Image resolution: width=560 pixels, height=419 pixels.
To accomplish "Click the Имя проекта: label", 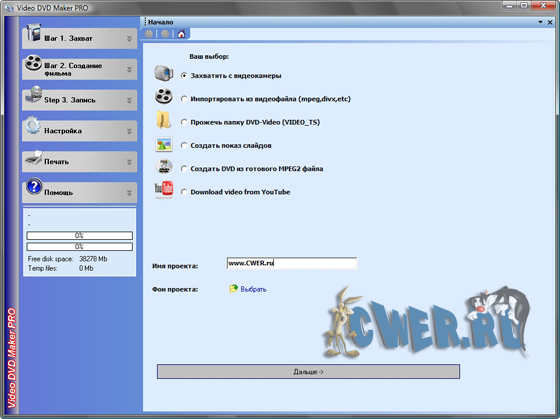I will click(x=175, y=266).
